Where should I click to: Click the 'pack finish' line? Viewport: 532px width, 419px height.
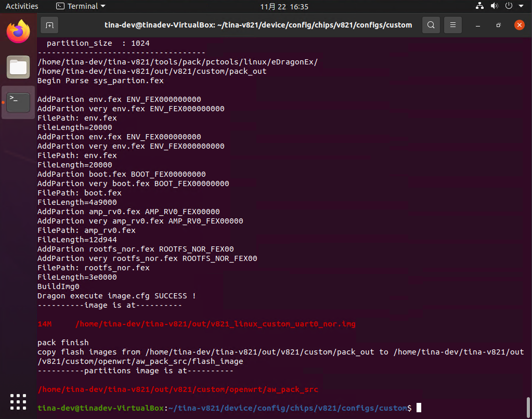[63, 343]
